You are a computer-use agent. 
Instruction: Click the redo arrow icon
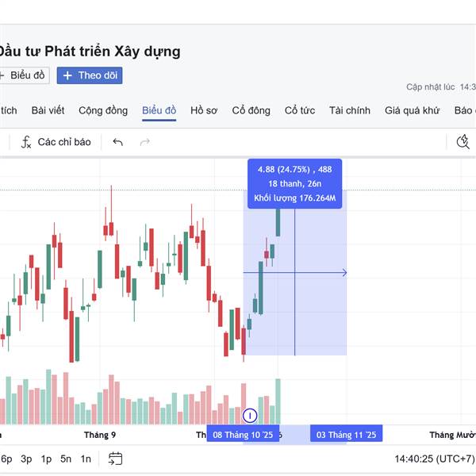144,142
